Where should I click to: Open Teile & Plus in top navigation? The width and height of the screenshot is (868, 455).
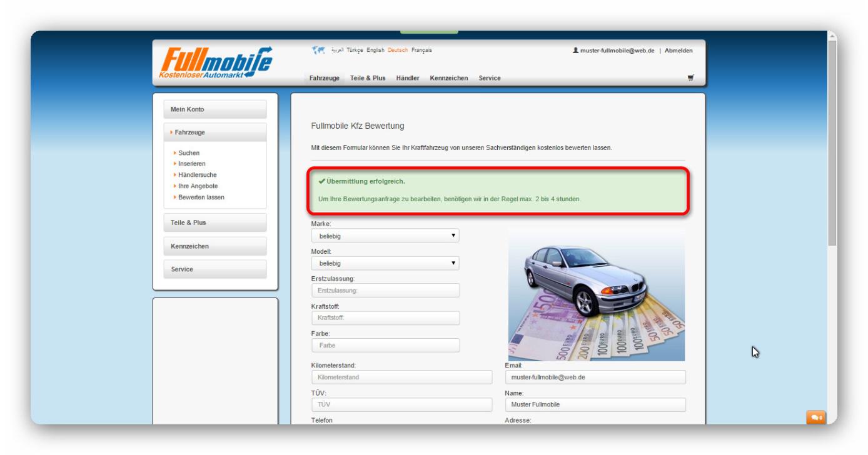pyautogui.click(x=368, y=78)
